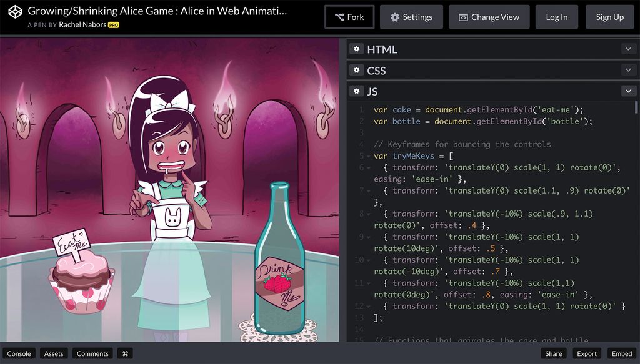Click the keyboard shortcuts command icon
This screenshot has height=364, width=640.
(124, 353)
